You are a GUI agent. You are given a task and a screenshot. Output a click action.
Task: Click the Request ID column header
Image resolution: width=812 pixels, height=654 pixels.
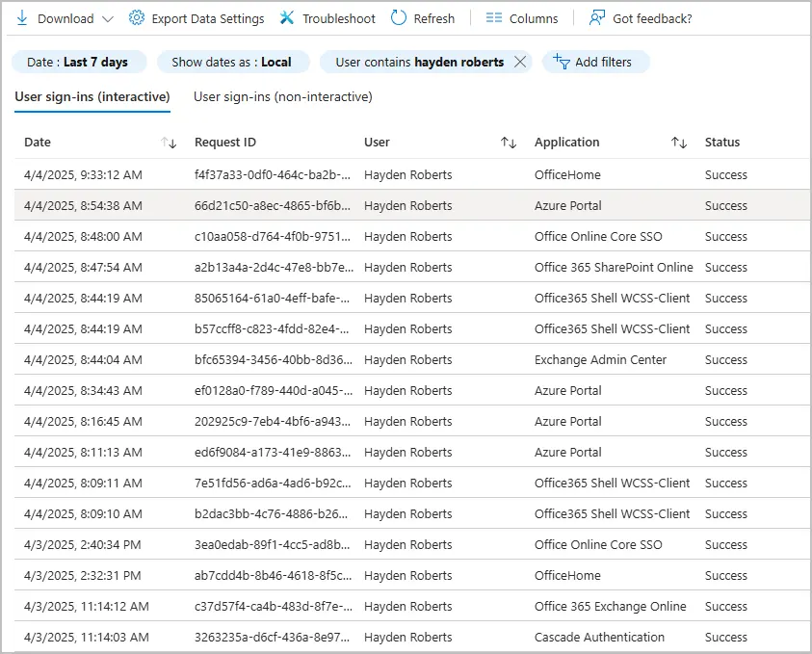pos(225,143)
